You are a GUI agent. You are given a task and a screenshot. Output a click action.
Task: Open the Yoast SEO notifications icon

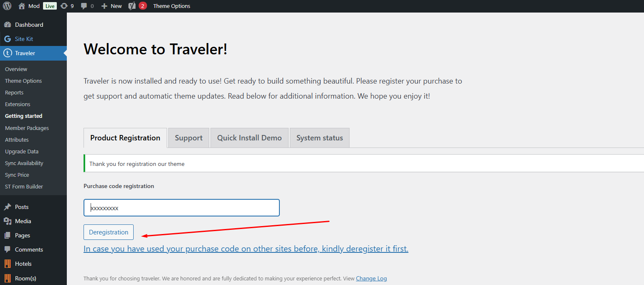coord(132,6)
